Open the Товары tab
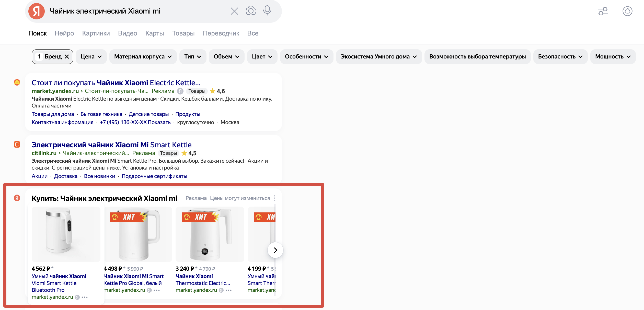This screenshot has height=310, width=644. (183, 33)
